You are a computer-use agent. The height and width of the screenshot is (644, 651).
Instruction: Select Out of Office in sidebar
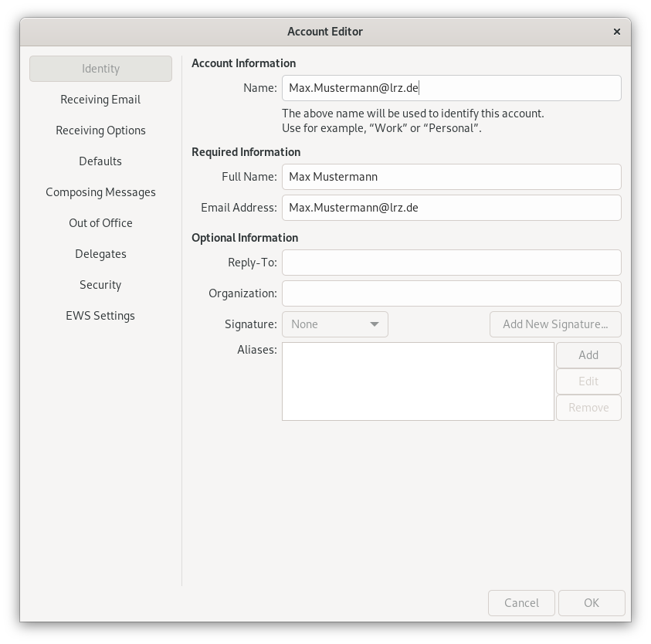[x=100, y=223]
